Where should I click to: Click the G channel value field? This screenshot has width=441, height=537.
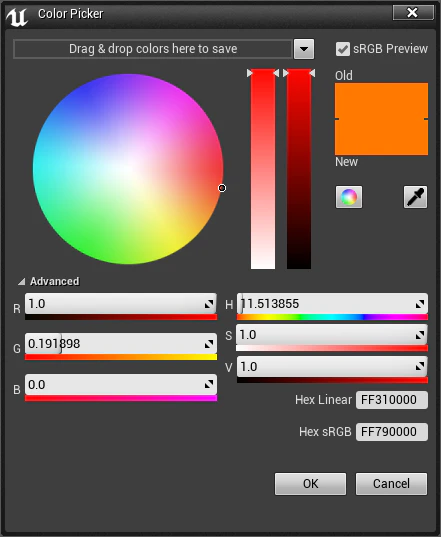click(x=121, y=344)
